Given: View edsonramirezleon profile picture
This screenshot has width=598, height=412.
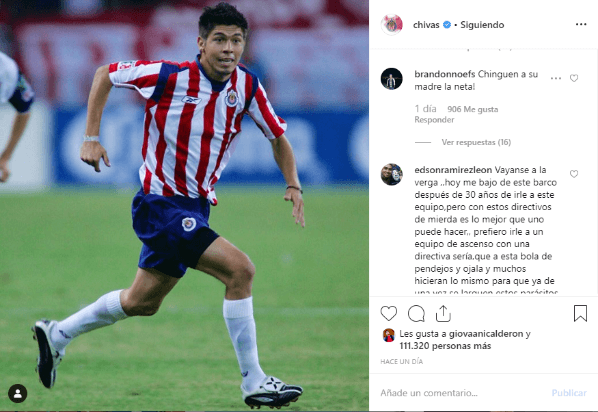Looking at the screenshot, I should [392, 175].
